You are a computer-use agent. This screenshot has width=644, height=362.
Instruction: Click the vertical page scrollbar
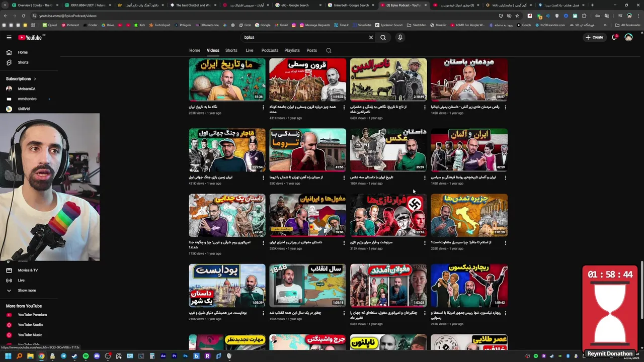[641, 290]
